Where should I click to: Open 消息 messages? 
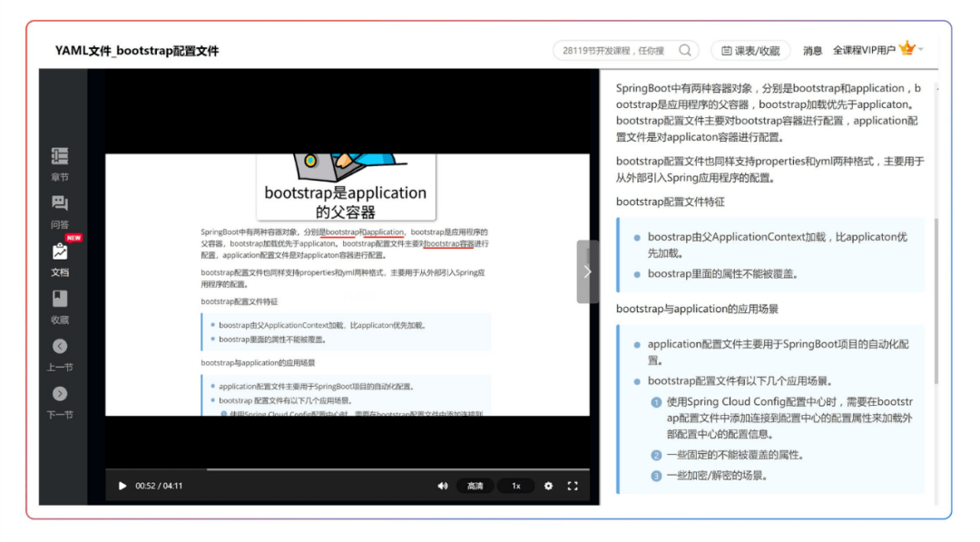coord(812,51)
